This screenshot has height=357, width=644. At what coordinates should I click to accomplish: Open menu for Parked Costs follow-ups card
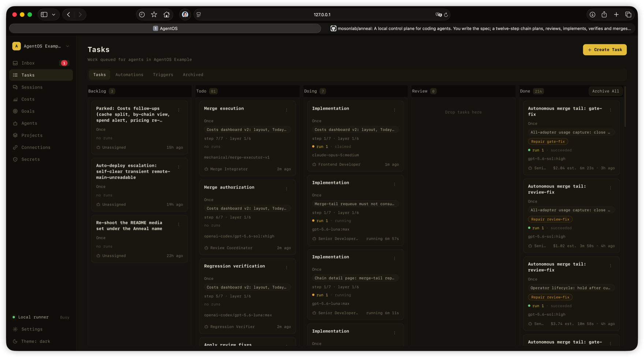(179, 110)
